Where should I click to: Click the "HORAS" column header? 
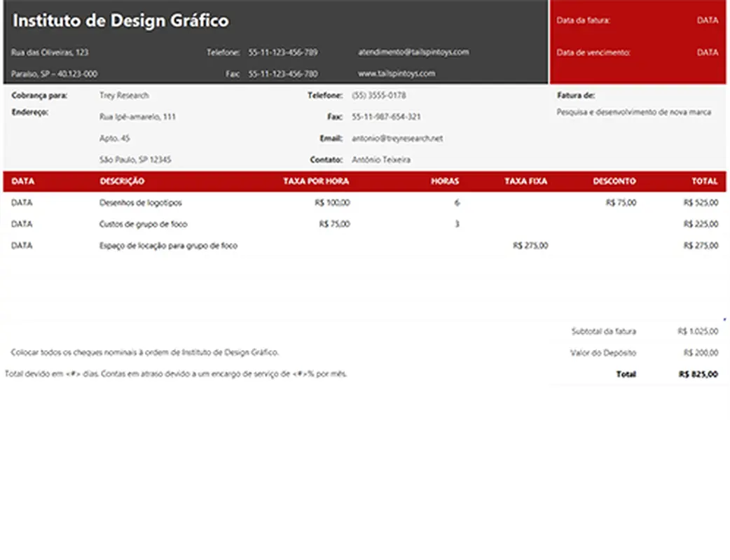445,181
